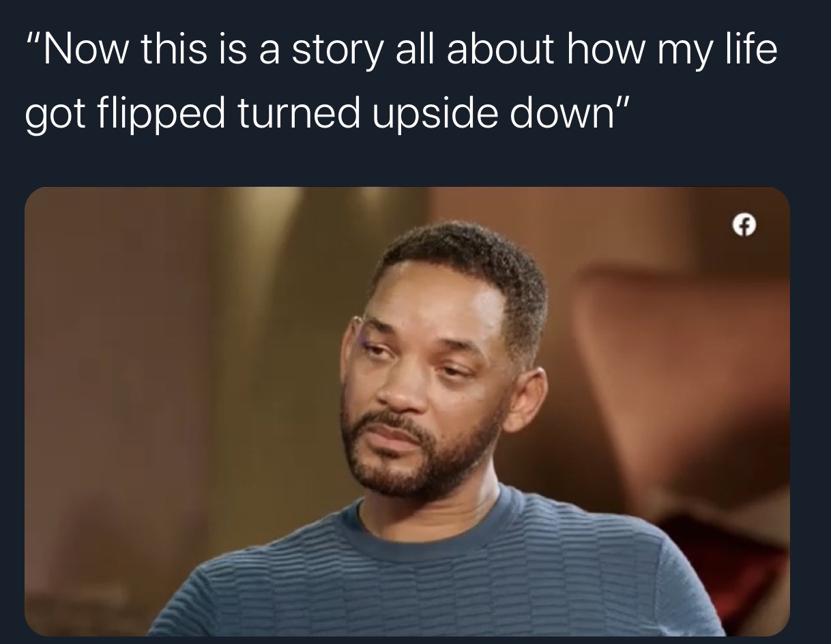
Task: Open the attached tweet photo
Action: point(407,411)
